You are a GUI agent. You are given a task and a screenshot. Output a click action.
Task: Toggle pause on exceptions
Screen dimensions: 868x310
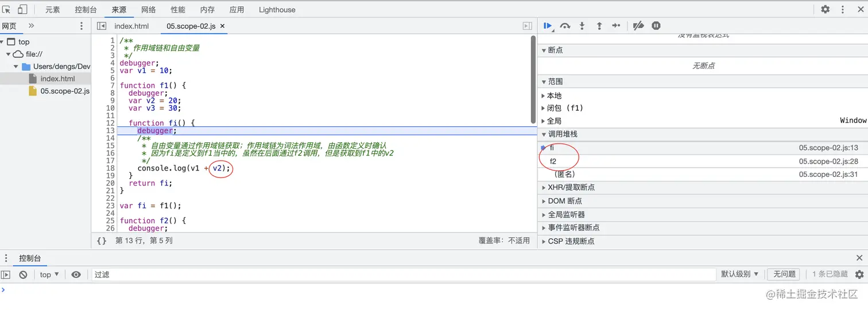656,26
